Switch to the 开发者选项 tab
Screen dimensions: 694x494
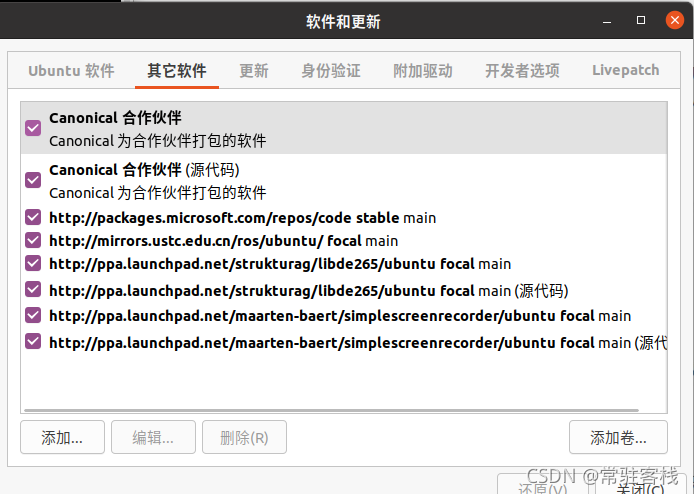tap(522, 70)
